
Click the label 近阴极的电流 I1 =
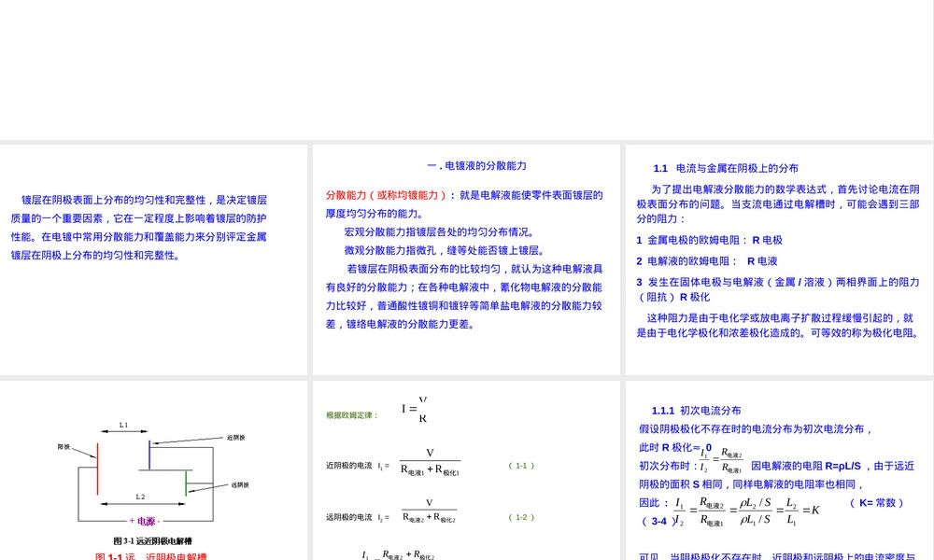tap(358, 466)
